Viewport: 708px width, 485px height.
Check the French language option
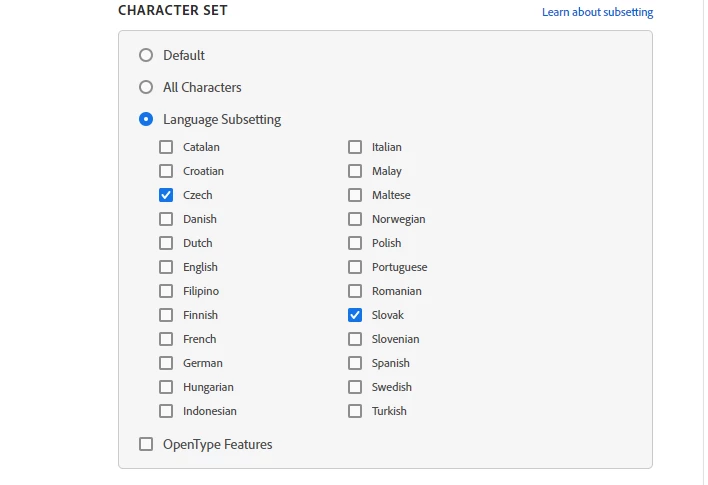(166, 339)
